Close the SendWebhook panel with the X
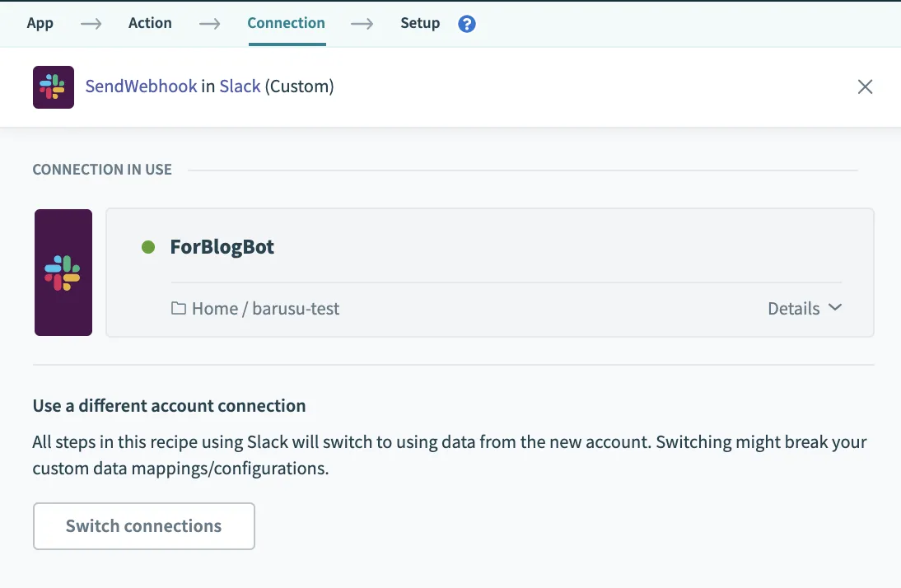The width and height of the screenshot is (901, 588). tap(865, 87)
